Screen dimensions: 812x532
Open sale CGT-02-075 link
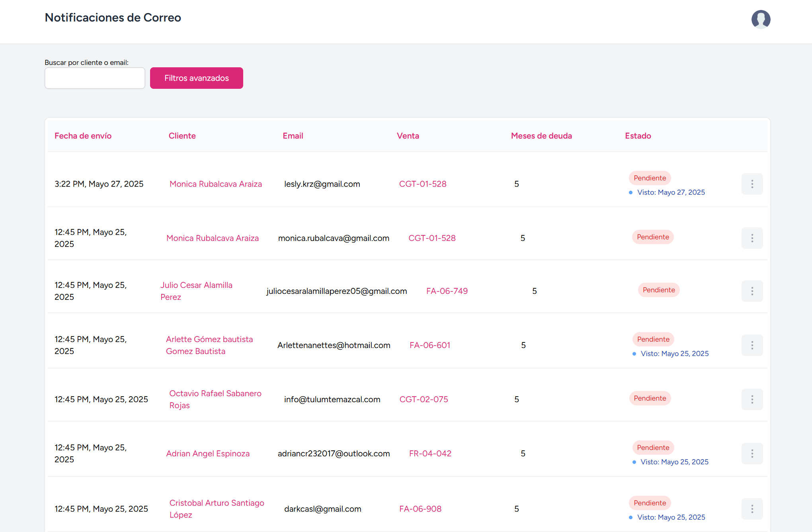424,399
